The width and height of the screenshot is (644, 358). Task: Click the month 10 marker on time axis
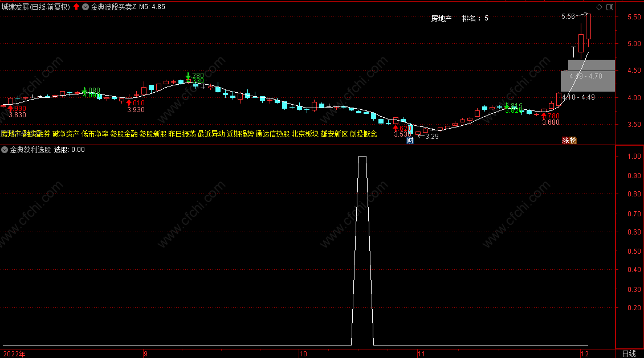click(303, 353)
